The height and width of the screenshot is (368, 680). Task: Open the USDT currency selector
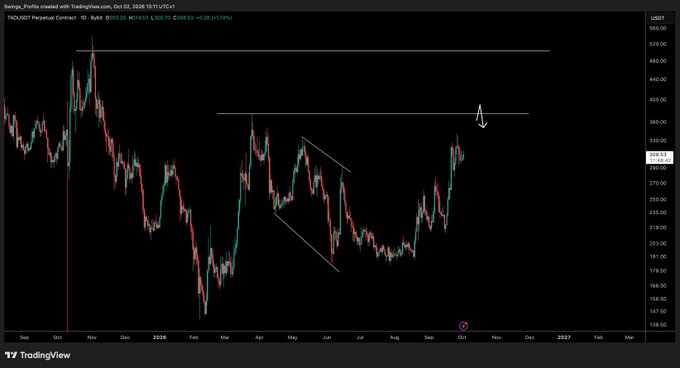tap(657, 18)
